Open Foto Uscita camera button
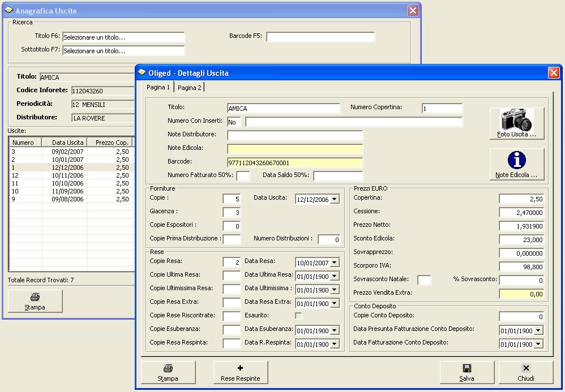This screenshot has width=565, height=392. point(517,123)
